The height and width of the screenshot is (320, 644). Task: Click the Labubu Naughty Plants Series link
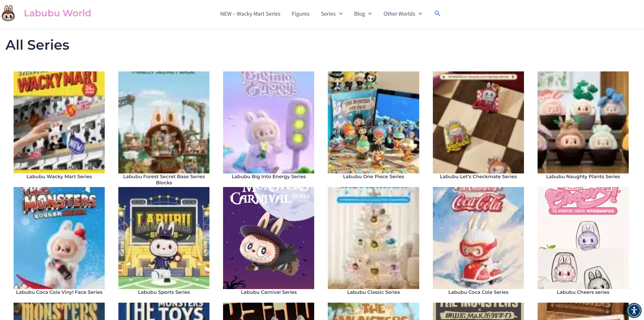click(x=583, y=176)
